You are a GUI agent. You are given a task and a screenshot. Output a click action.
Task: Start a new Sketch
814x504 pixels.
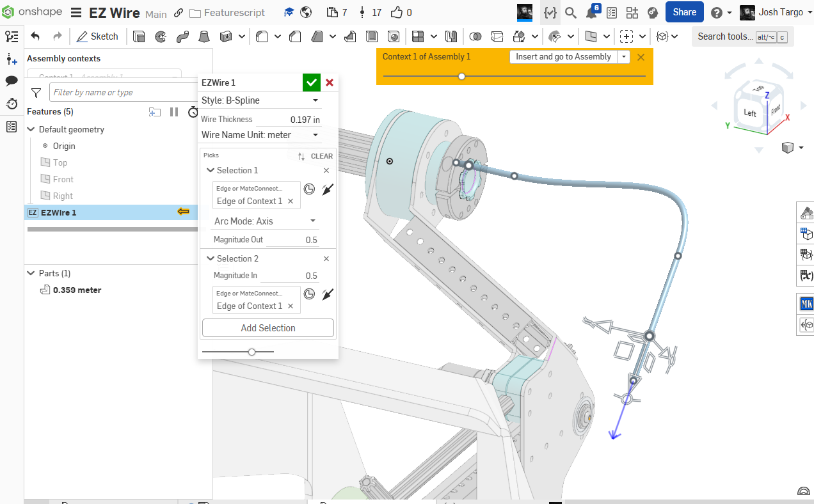(x=97, y=36)
